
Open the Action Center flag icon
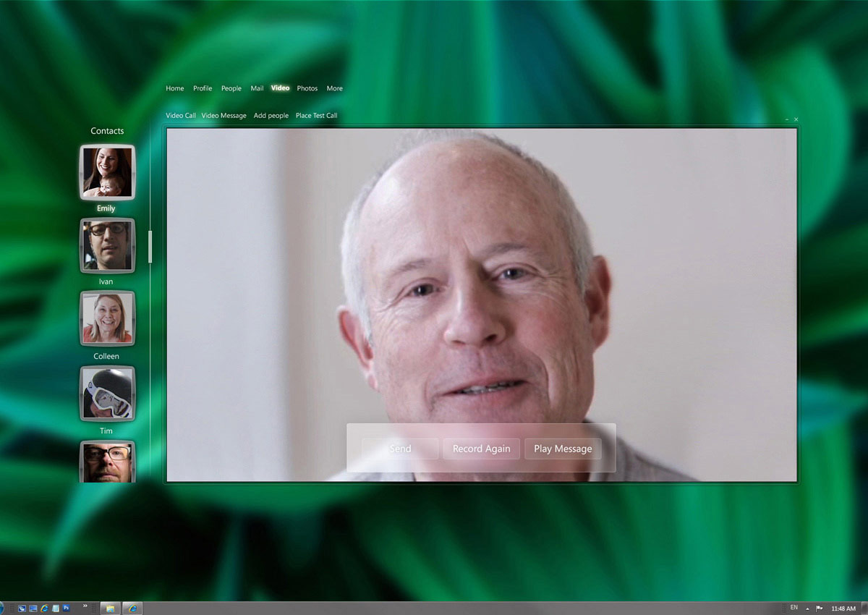click(819, 608)
